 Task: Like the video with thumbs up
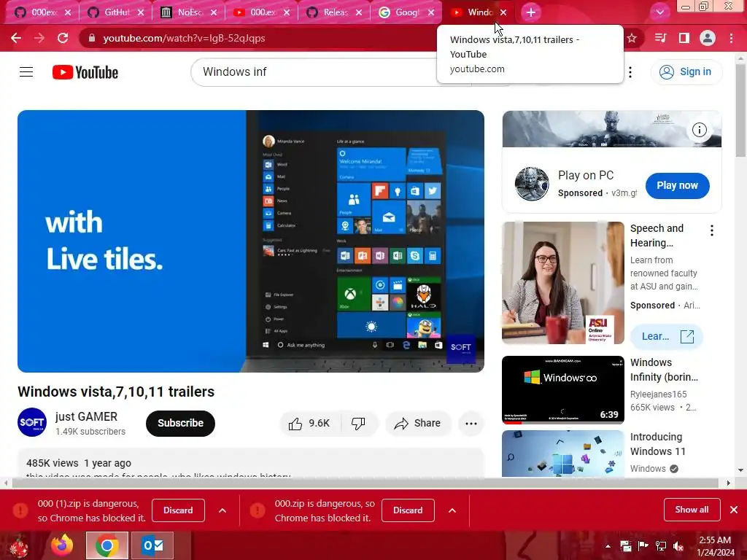pyautogui.click(x=309, y=424)
